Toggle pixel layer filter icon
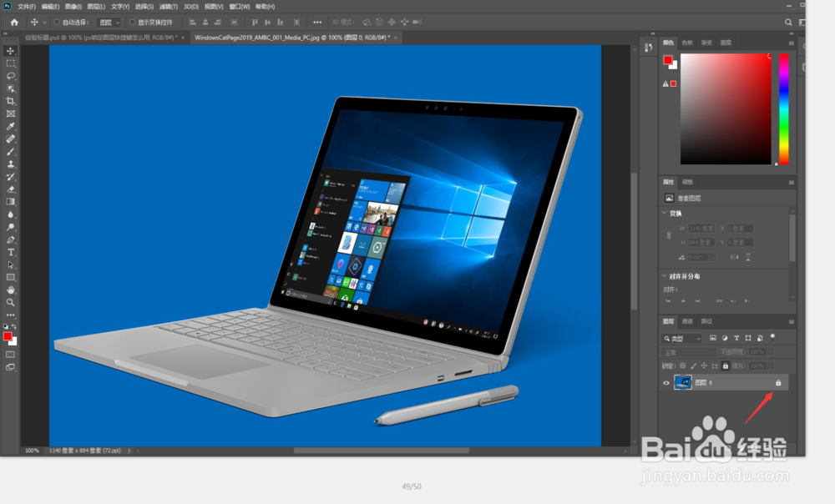 click(713, 338)
